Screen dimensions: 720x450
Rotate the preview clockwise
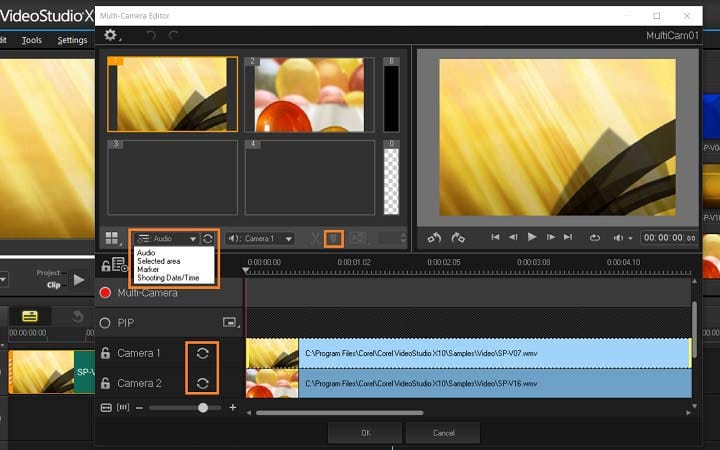coord(458,237)
